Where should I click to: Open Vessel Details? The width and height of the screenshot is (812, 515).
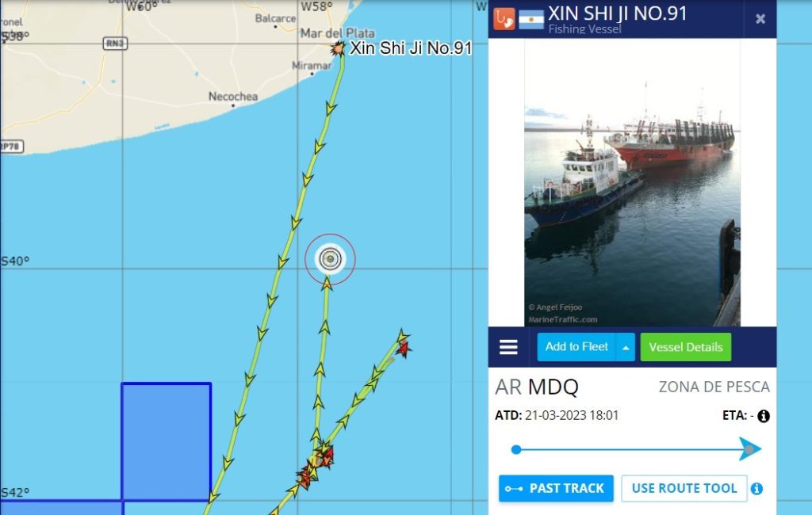686,347
